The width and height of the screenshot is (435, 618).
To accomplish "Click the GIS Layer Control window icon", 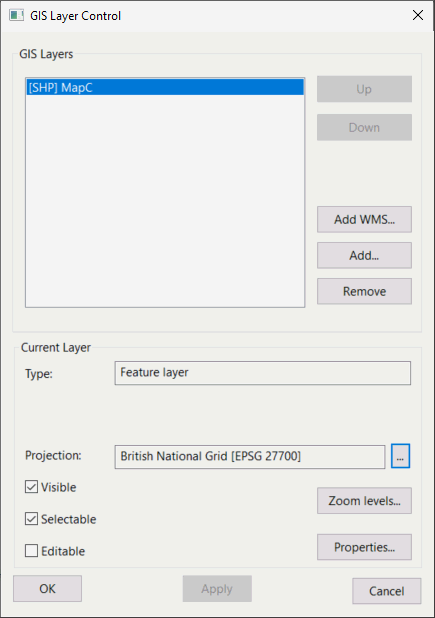I will tap(16, 16).
